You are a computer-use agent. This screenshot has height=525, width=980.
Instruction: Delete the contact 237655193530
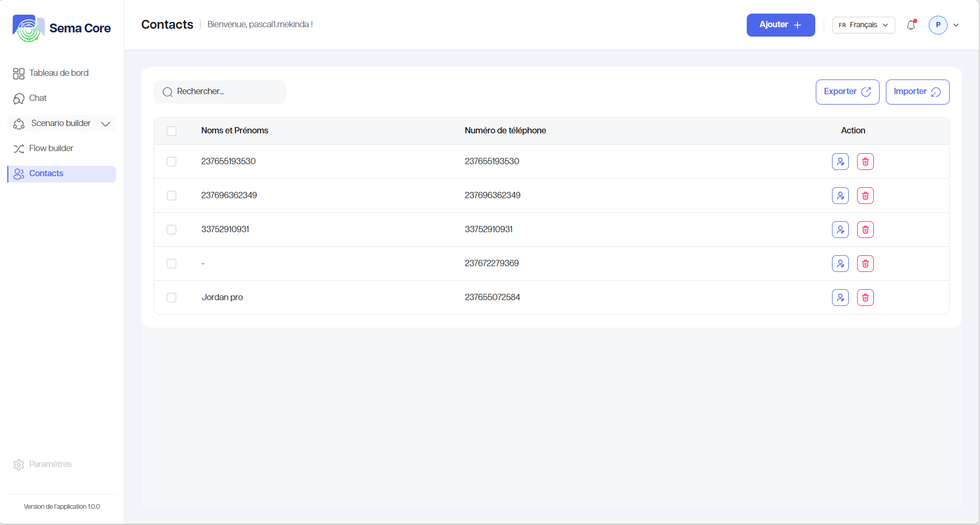coord(865,162)
